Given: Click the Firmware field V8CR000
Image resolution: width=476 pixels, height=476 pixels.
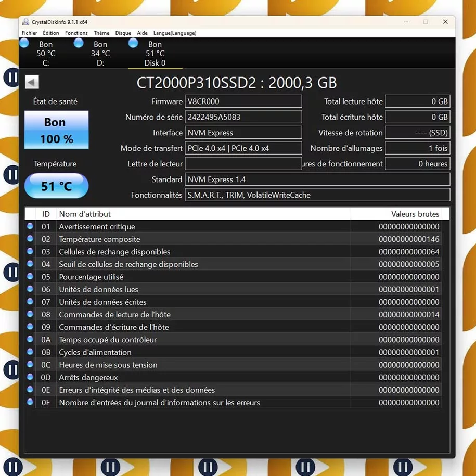Looking at the screenshot, I should pos(243,101).
